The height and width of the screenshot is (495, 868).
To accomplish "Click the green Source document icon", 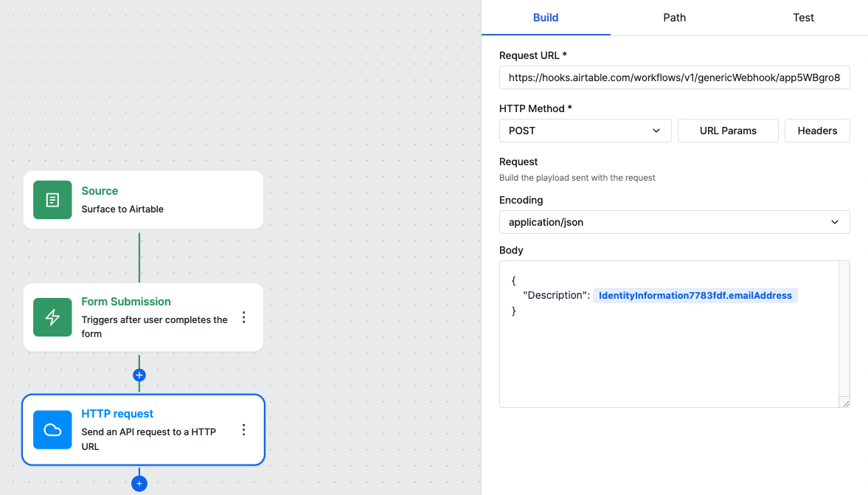I will (52, 200).
